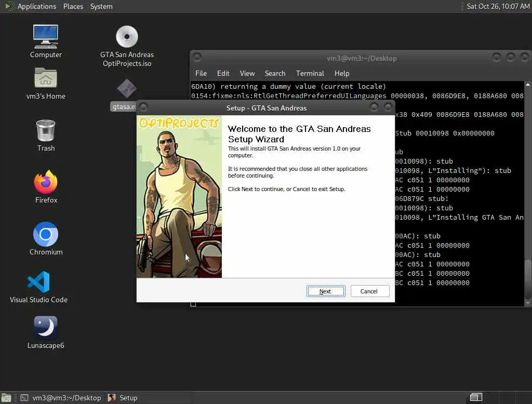Viewport: 532px width, 404px height.
Task: Click the date and time clock
Action: [x=498, y=6]
